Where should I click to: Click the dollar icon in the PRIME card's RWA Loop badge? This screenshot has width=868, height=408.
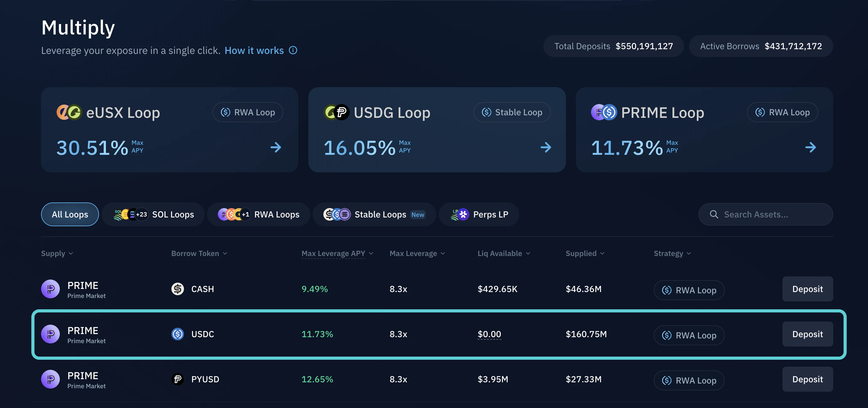point(760,112)
